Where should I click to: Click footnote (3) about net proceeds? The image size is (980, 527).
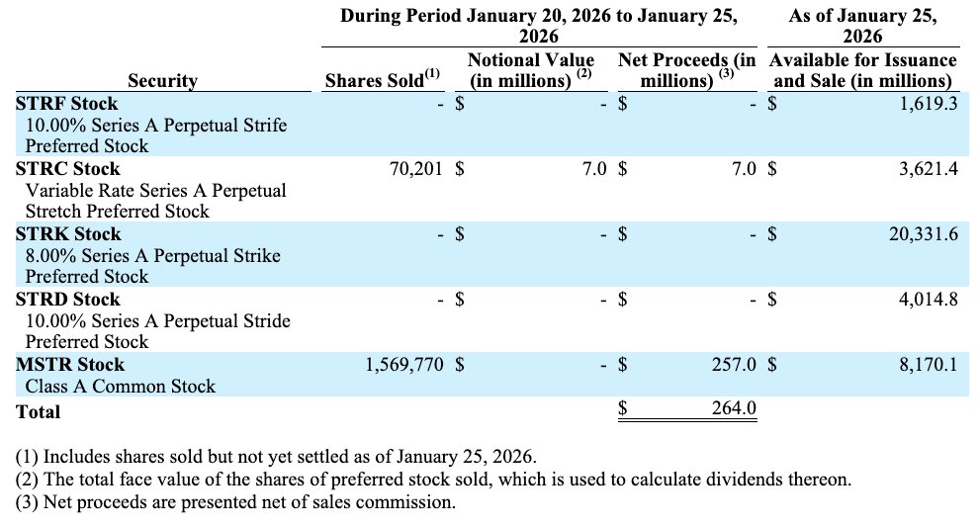tap(236, 501)
